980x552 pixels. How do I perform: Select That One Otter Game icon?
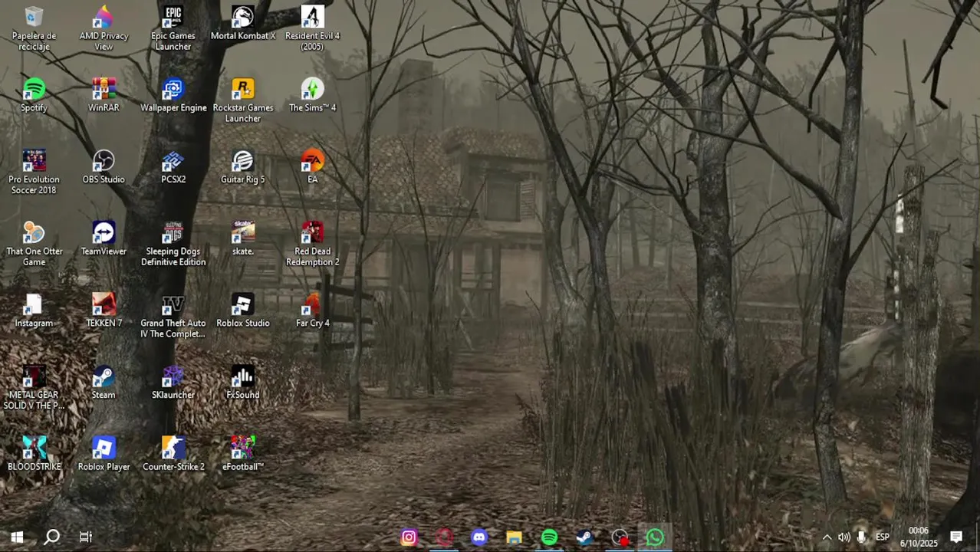pos(34,244)
